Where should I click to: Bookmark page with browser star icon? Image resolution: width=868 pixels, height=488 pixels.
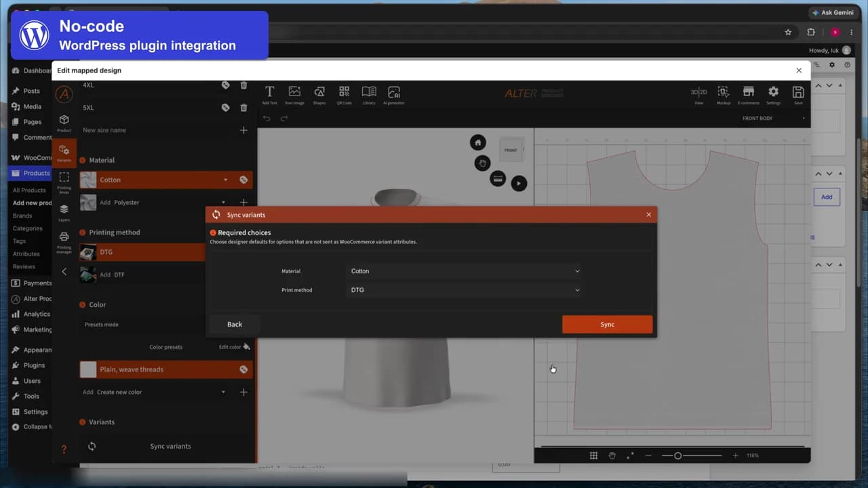pos(788,32)
